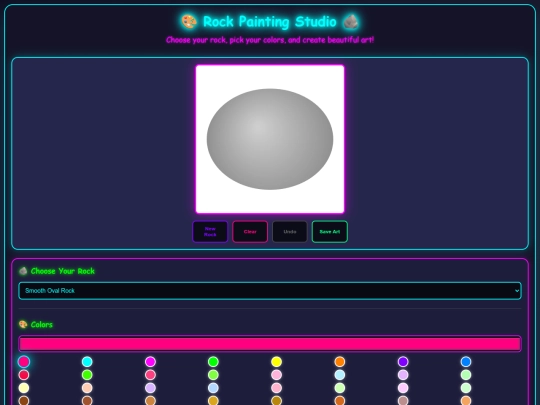540x405 pixels.
Task: Pick the pale cyan swatch below orange
Action: 340,375
